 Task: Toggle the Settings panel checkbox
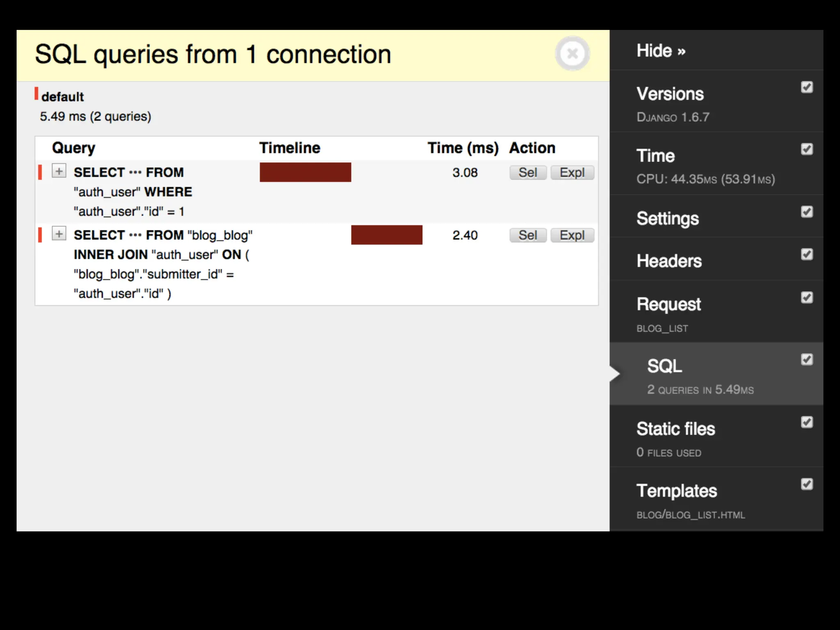coord(807,212)
